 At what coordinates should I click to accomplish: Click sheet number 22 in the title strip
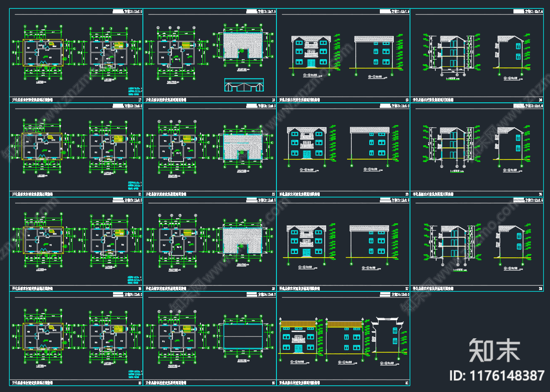(x=274, y=194)
